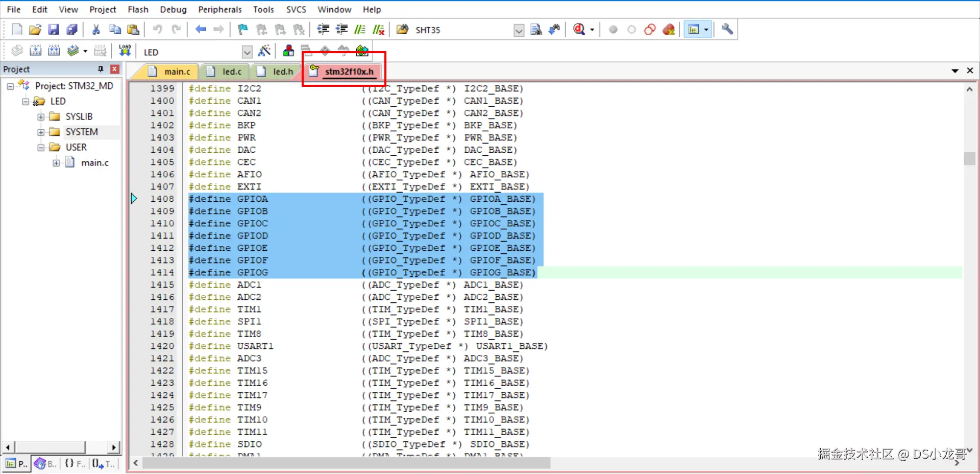This screenshot has width=980, height=474.
Task: Switch to the led.c editor tab
Action: click(226, 72)
